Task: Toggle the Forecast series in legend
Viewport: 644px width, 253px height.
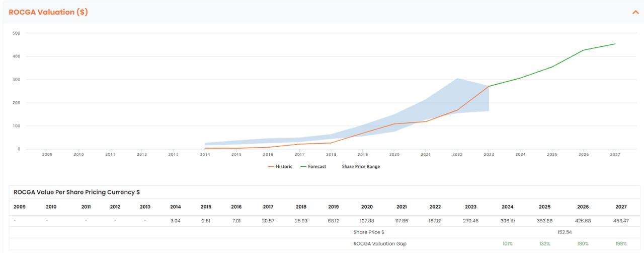Action: pyautogui.click(x=313, y=166)
